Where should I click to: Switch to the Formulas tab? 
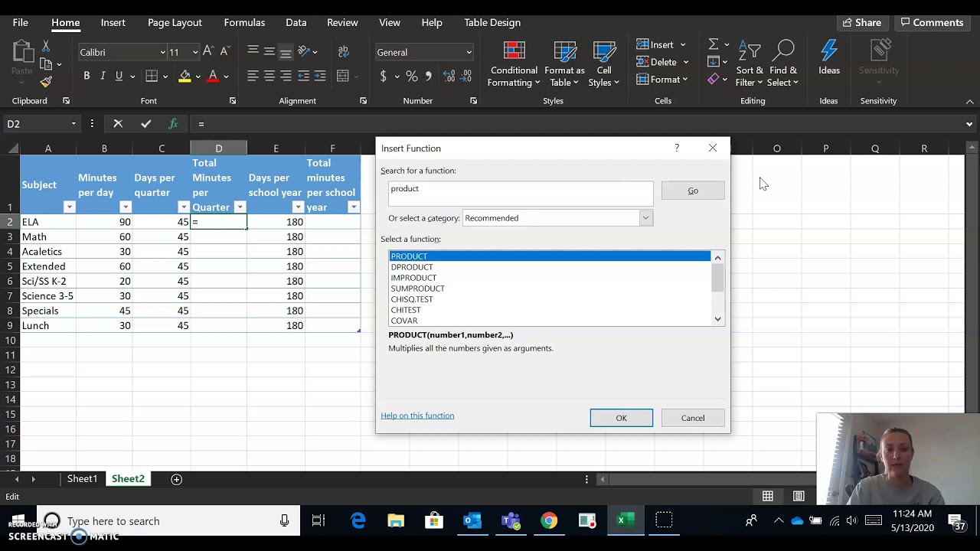pyautogui.click(x=244, y=22)
